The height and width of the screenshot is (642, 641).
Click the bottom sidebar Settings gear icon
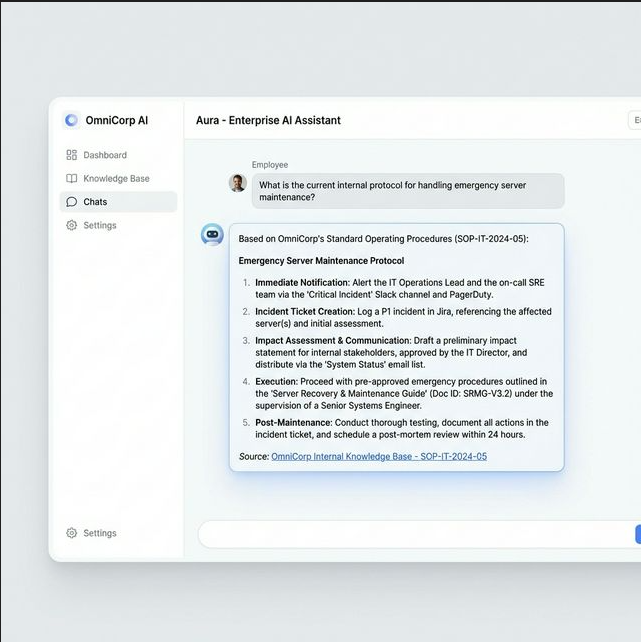click(72, 533)
